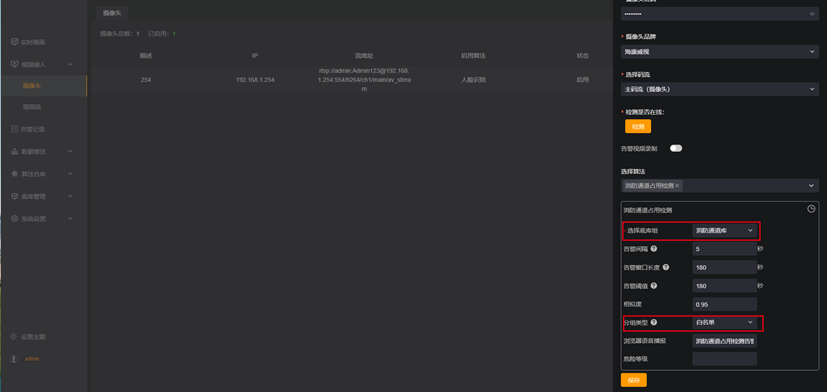The height and width of the screenshot is (392, 827).
Task: Expand the 算法仓库 sidebar menu
Action: coord(70,174)
